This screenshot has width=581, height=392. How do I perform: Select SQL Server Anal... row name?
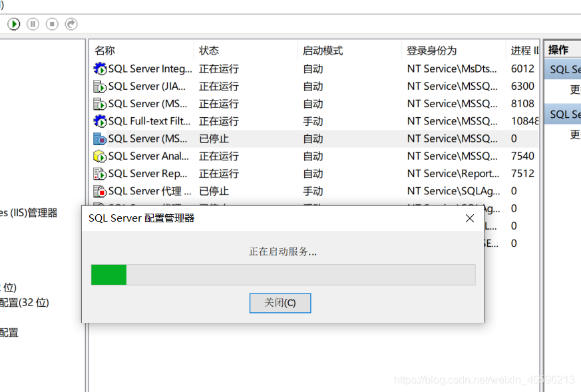(148, 156)
